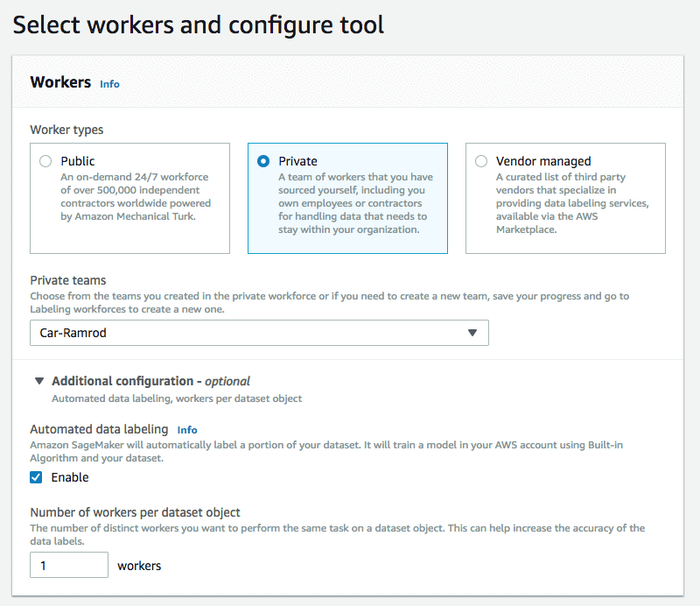
Task: Click the Public label text
Action: tap(78, 161)
